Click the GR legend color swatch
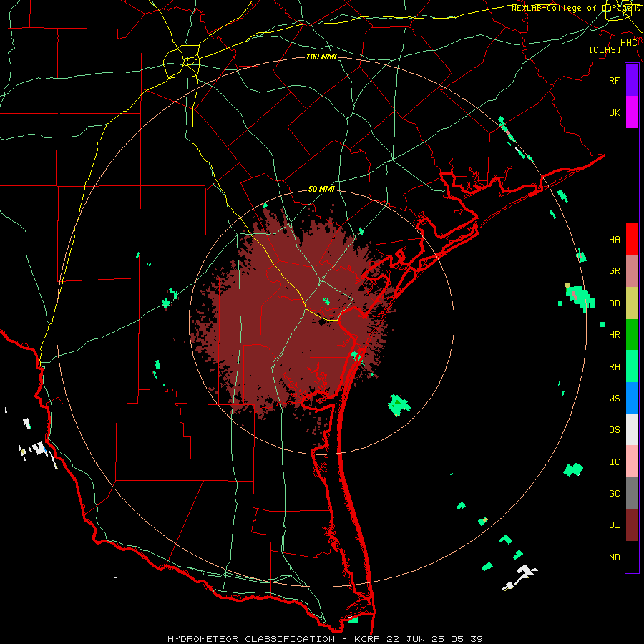 632,271
